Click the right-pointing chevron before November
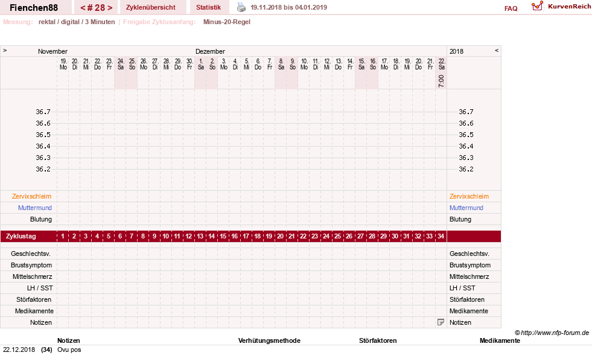The height and width of the screenshot is (364, 592). pos(5,50)
